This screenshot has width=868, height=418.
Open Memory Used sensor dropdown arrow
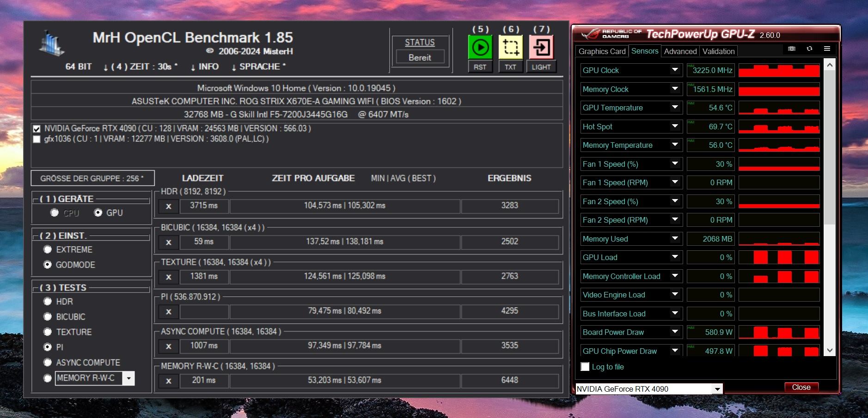675,238
